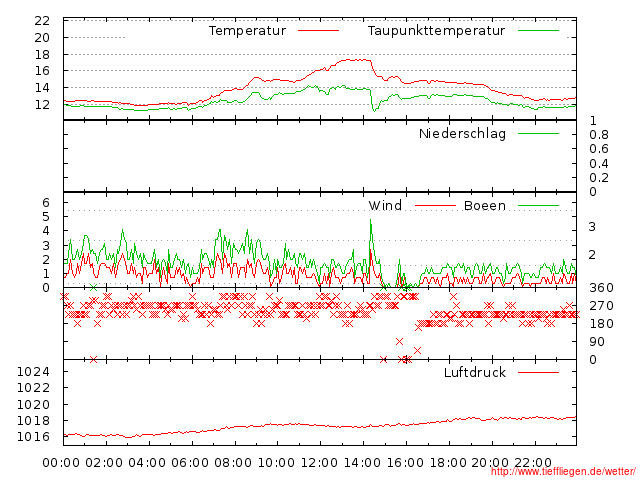This screenshot has height=480, width=640.
Task: Click the 16:00 time axis label
Action: [x=405, y=463]
